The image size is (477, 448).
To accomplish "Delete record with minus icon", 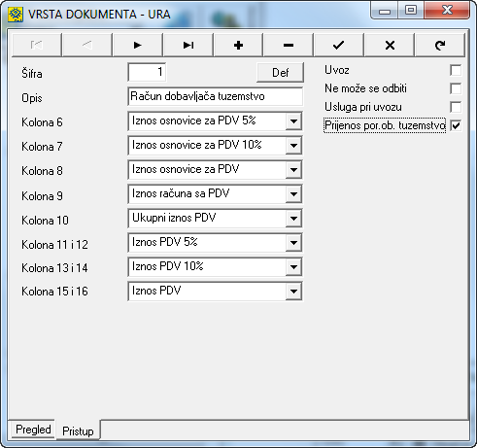I will [289, 45].
